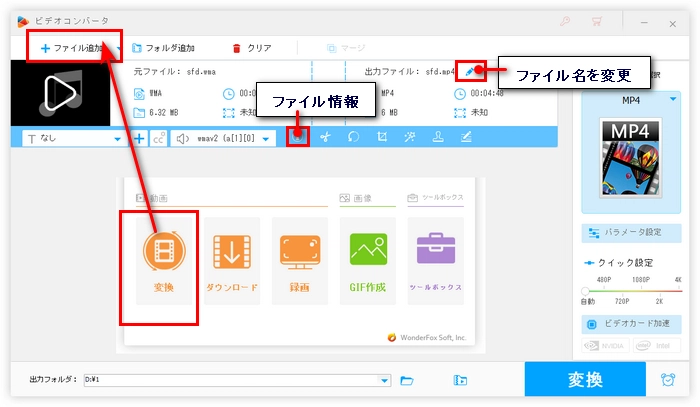Toggle NVIDIA hardware acceleration
The image size is (700, 407).
pyautogui.click(x=605, y=348)
